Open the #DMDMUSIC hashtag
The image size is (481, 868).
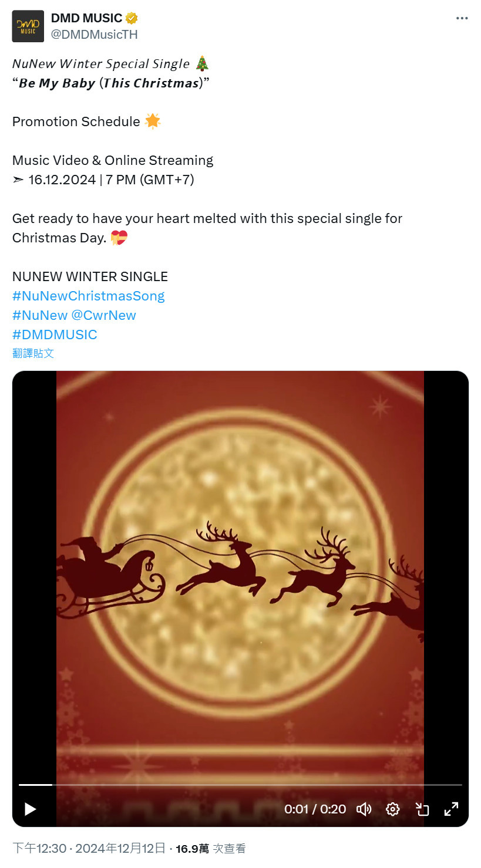point(55,335)
